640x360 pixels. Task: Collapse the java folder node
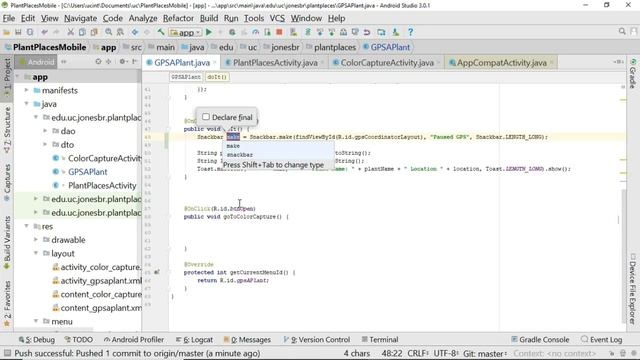point(27,104)
